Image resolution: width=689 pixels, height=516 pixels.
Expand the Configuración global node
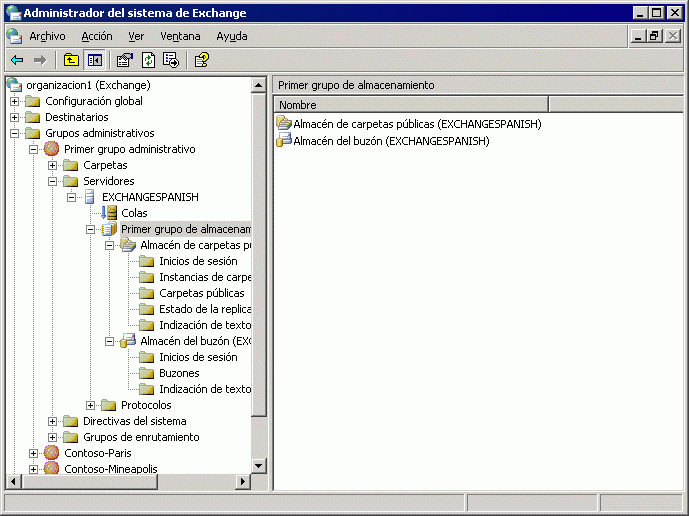15,101
